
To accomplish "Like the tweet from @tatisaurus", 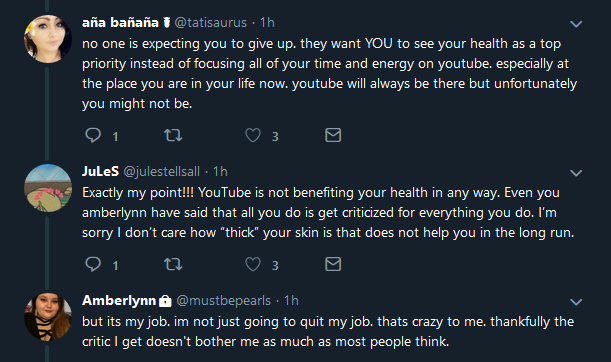I will point(253,135).
